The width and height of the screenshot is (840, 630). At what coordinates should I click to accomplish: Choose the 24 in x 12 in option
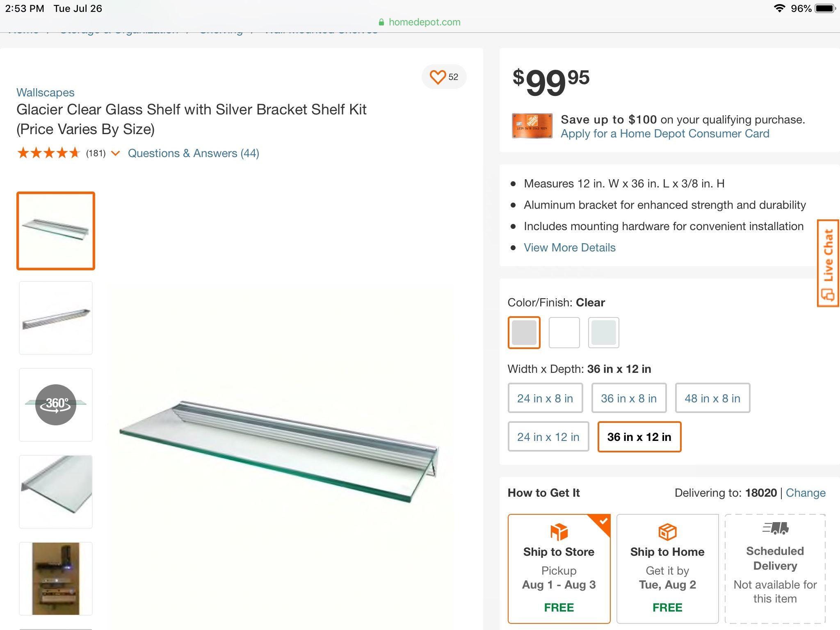coord(548,437)
